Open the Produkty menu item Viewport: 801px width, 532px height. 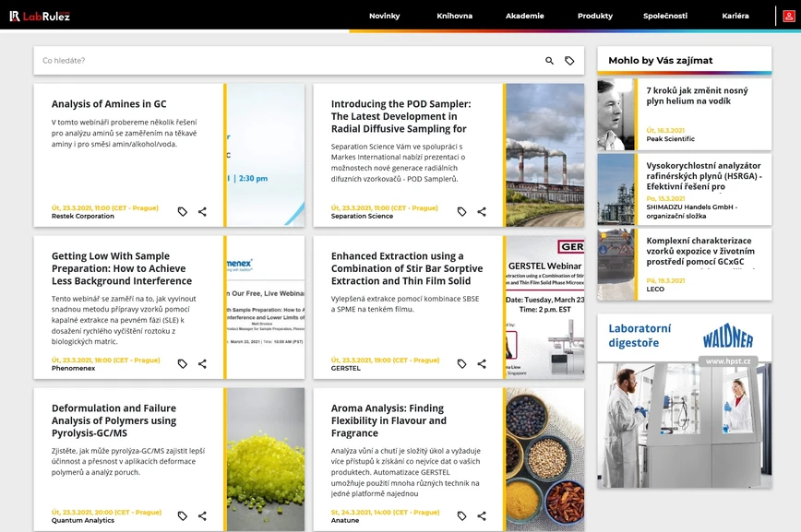pos(594,16)
